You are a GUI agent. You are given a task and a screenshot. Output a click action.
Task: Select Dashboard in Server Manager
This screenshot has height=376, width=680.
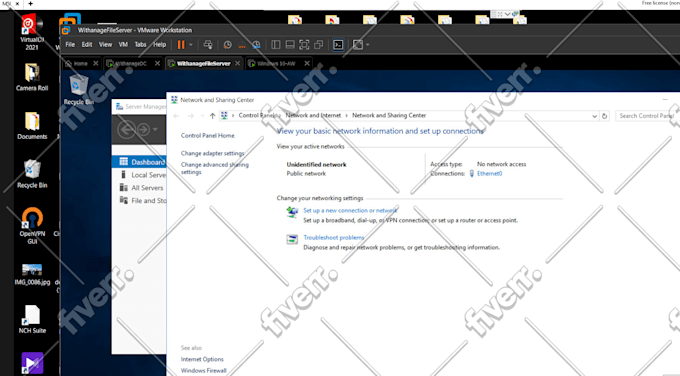coord(139,162)
